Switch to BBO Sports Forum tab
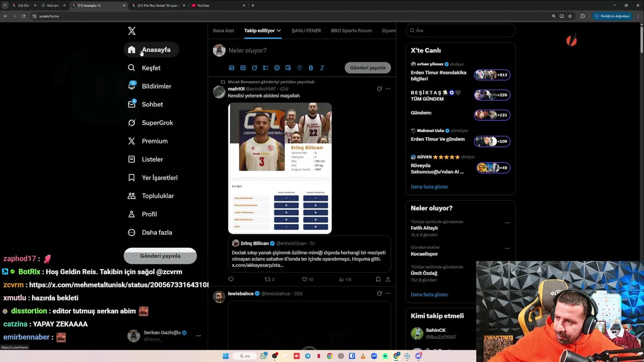 [x=351, y=31]
